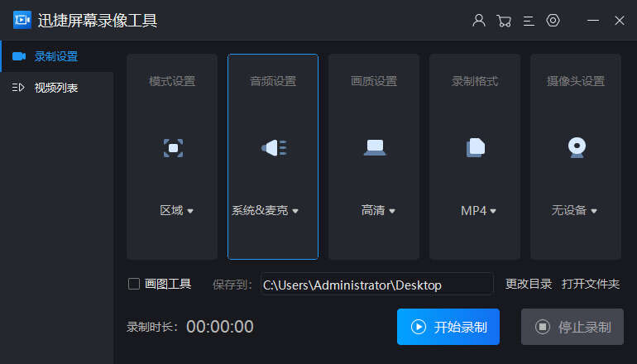Click the app logo beside 迅捷屏幕录像工具

22,20
